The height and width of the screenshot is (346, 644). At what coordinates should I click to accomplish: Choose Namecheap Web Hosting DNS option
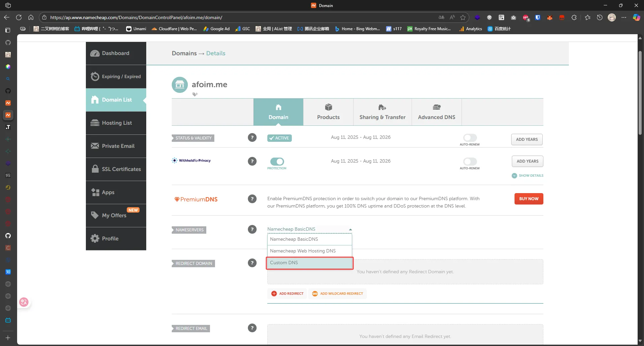(309, 251)
